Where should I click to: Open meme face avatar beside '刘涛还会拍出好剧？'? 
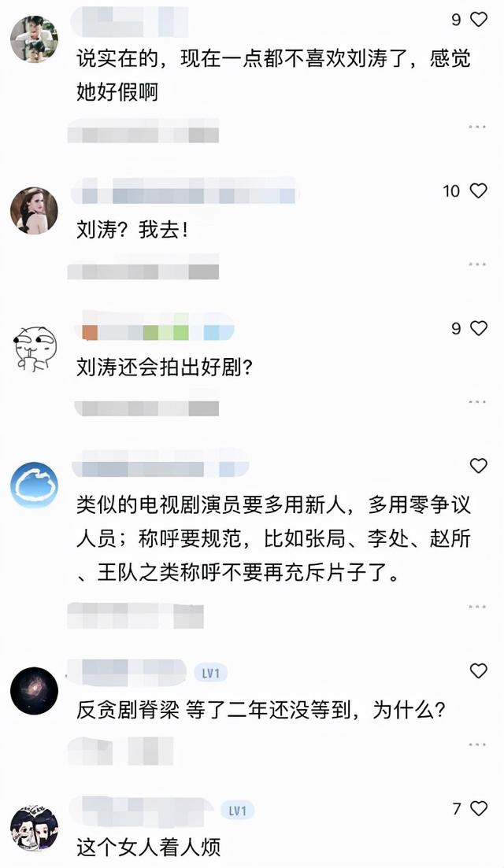[35, 348]
